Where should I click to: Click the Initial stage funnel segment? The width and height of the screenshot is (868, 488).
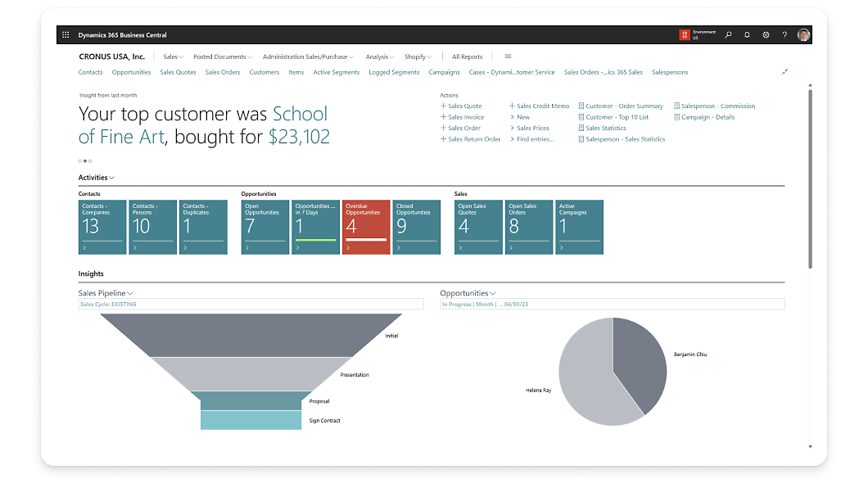tap(251, 335)
